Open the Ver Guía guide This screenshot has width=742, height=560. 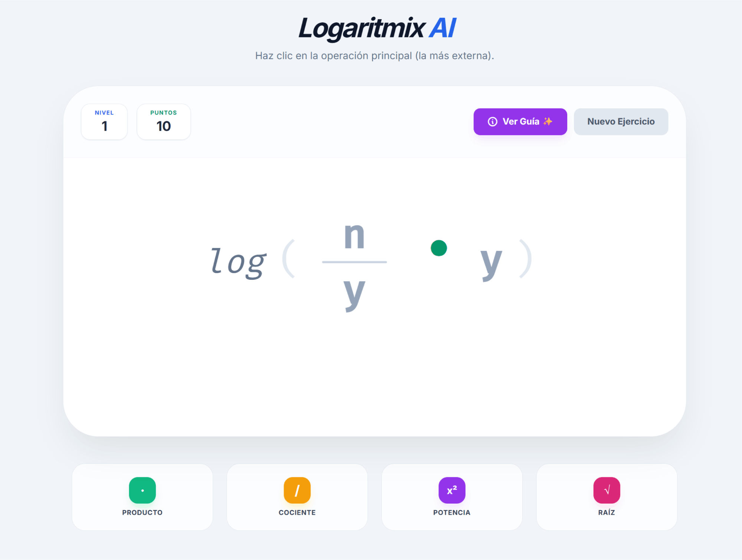coord(520,122)
